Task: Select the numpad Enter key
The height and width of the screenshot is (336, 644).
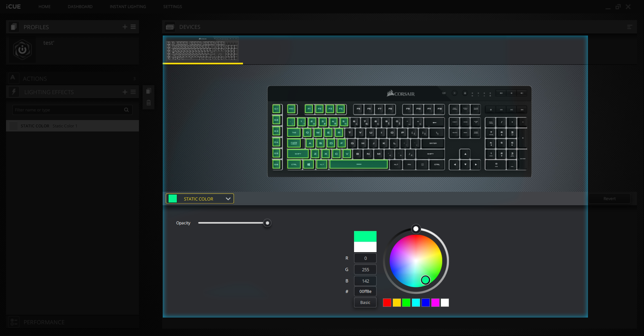Action: coord(522,159)
